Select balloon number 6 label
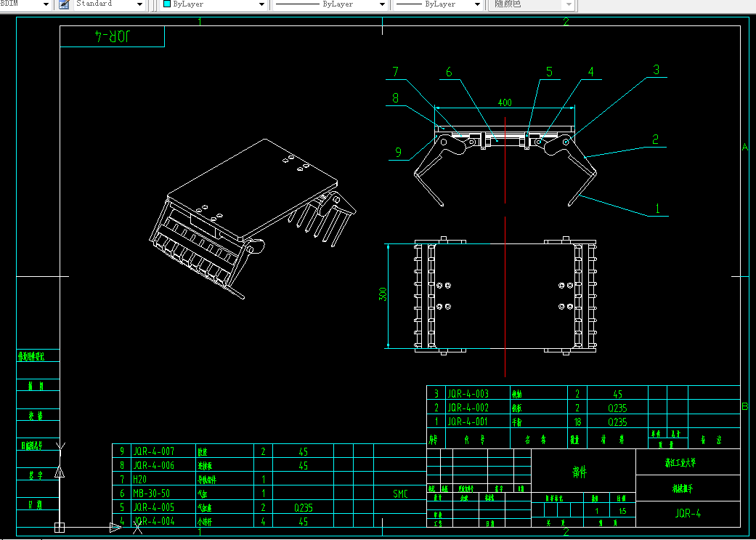The image size is (756, 540). (x=449, y=73)
